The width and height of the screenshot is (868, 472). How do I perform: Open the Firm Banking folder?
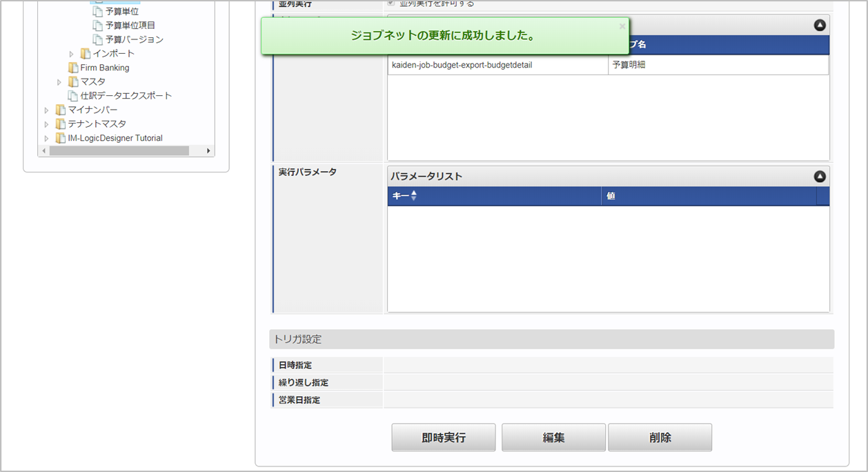103,68
